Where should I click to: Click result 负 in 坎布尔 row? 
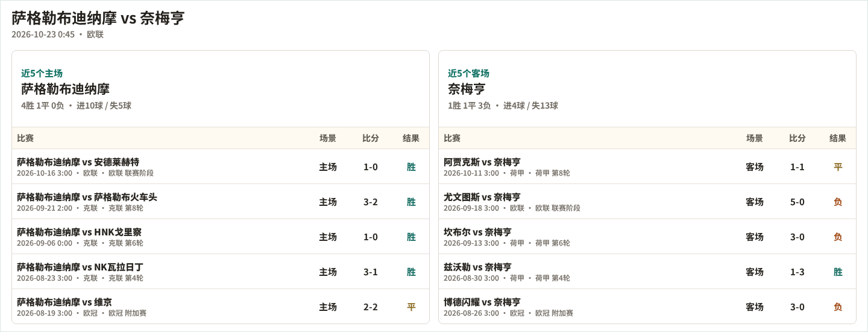click(x=838, y=237)
